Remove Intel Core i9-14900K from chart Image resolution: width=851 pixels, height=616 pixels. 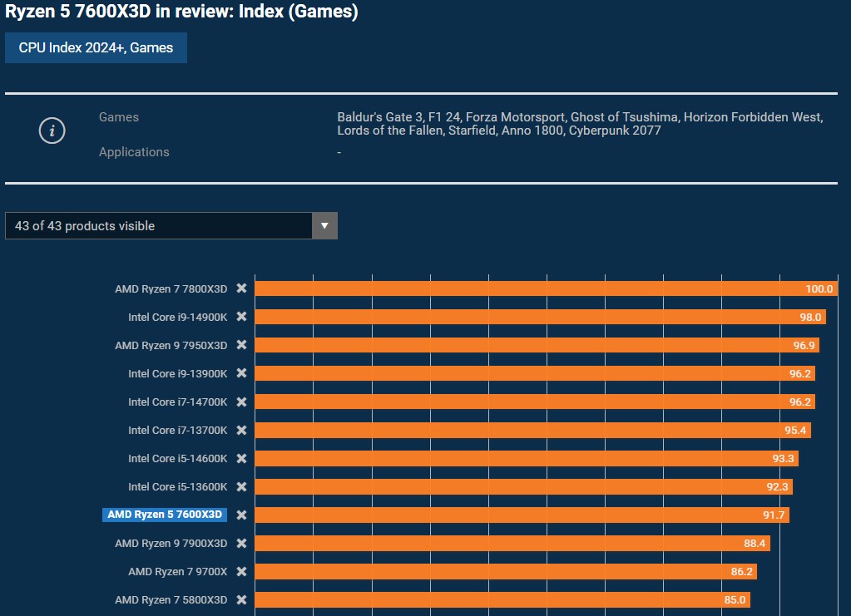pyautogui.click(x=241, y=317)
